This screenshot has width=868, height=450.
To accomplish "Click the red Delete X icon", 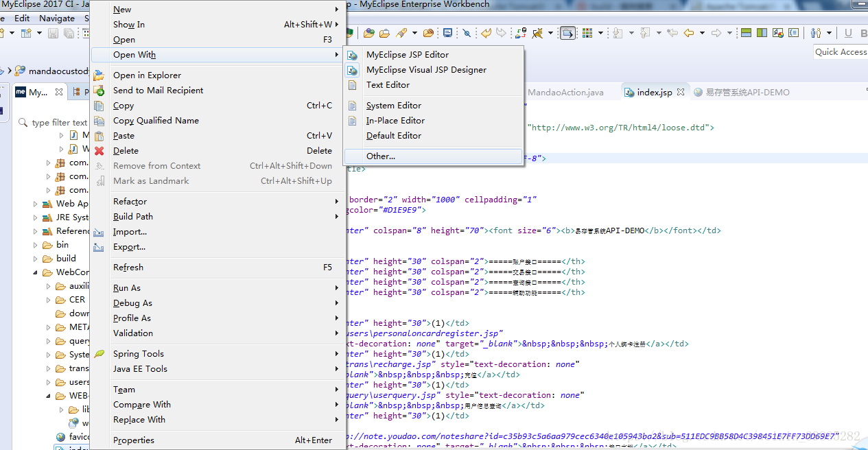I will (x=99, y=151).
